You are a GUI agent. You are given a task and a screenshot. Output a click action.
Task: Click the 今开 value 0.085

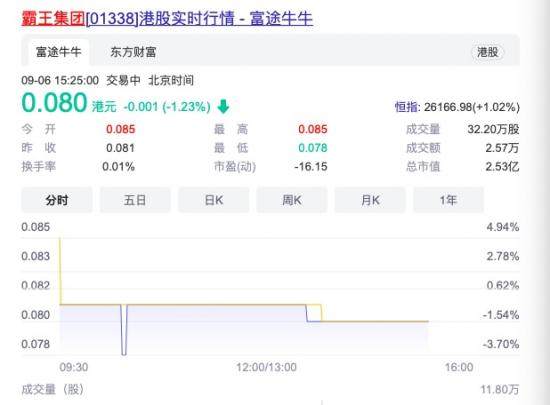(x=121, y=129)
